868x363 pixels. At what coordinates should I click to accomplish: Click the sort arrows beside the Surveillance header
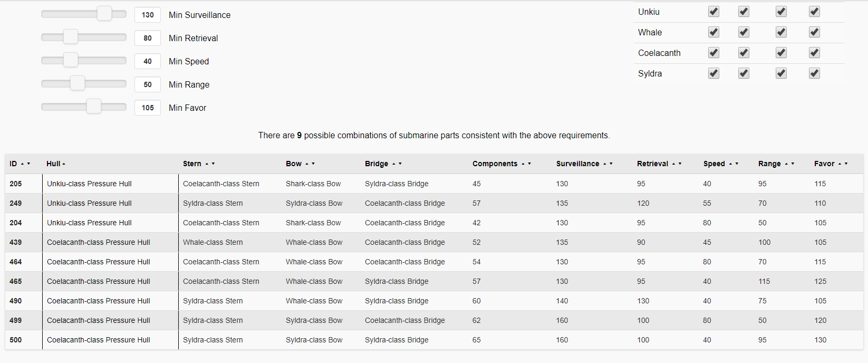coord(607,164)
